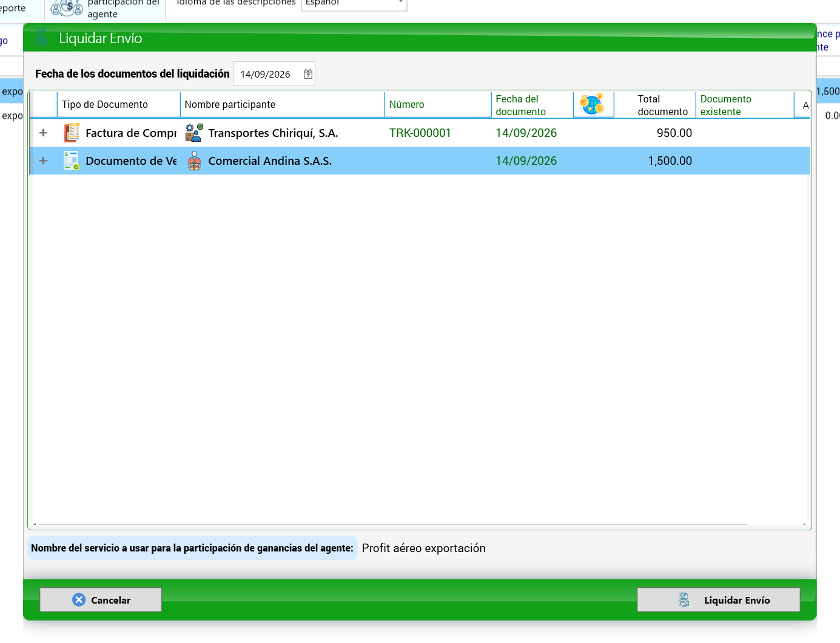
Task: Sort by Fecha del documento column
Action: [532, 104]
